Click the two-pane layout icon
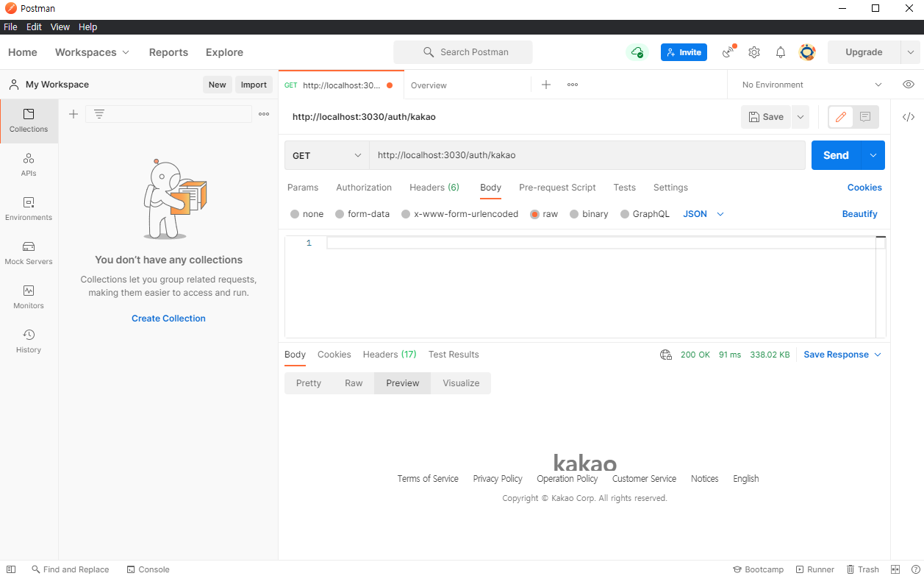924x576 pixels. [895, 569]
